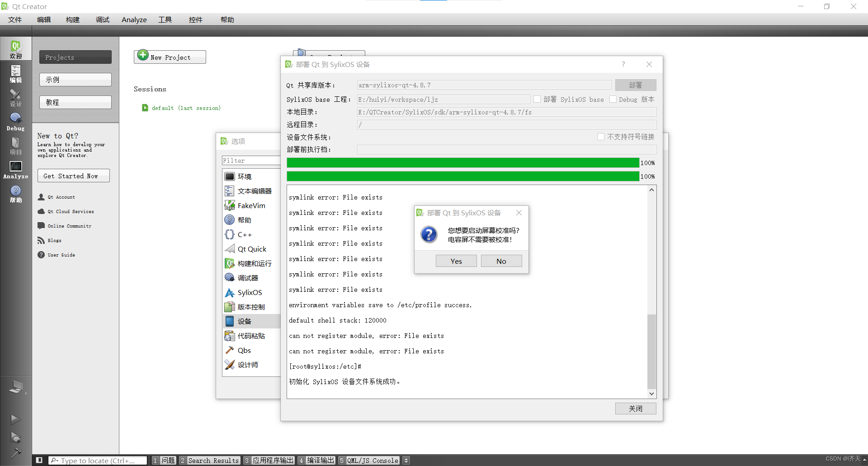
Task: Open the Blogs link
Action: click(50, 240)
